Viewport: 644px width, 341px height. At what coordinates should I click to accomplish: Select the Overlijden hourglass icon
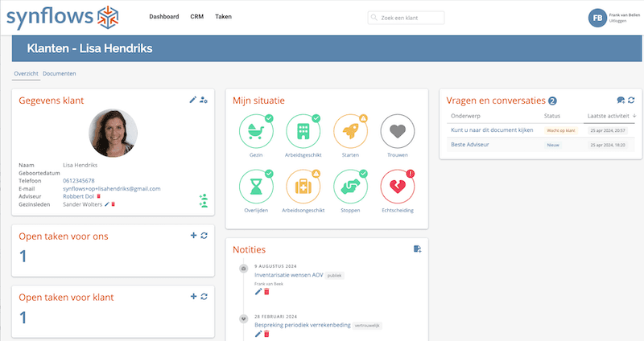click(x=256, y=187)
